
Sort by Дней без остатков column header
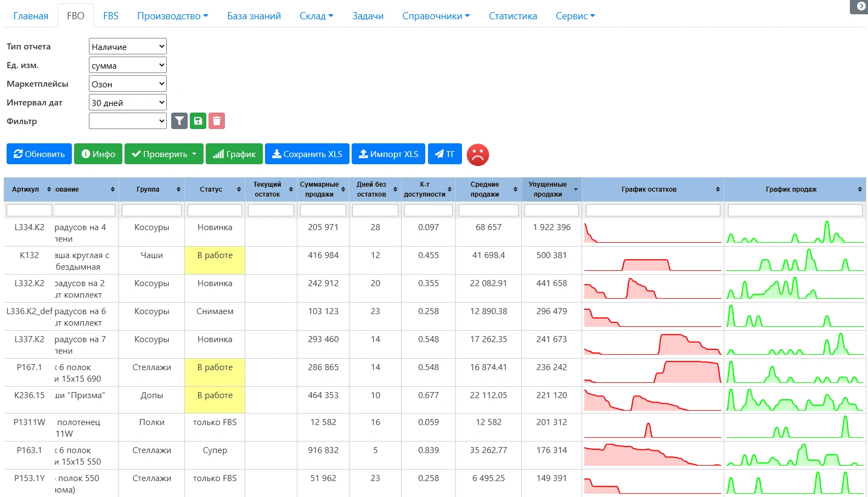375,189
